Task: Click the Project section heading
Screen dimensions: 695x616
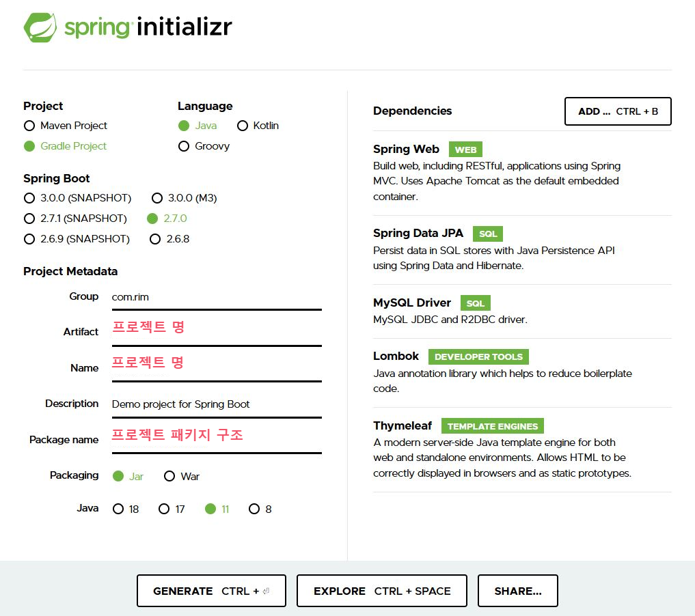Action: pos(43,107)
